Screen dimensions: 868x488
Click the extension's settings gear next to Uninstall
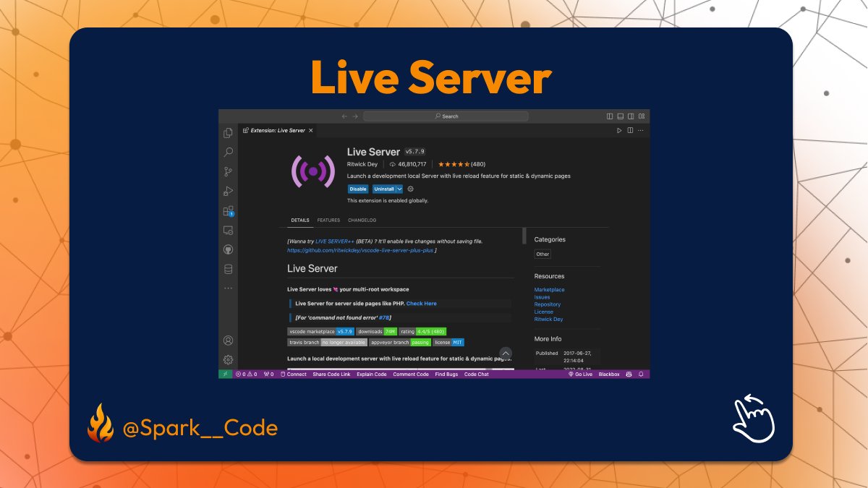point(410,189)
